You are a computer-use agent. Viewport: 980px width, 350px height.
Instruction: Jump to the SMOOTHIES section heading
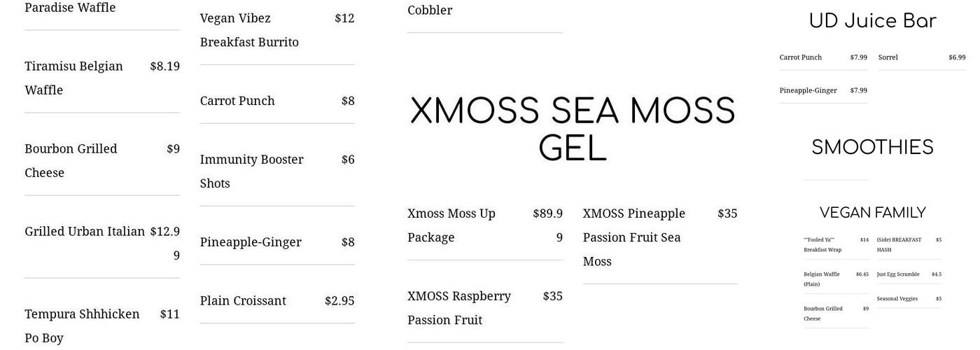pos(872,148)
